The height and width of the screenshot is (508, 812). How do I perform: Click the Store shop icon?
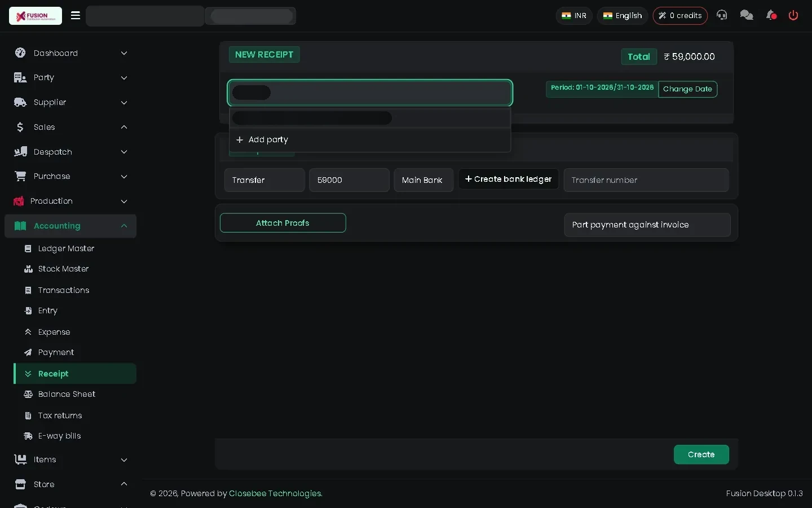pyautogui.click(x=20, y=484)
